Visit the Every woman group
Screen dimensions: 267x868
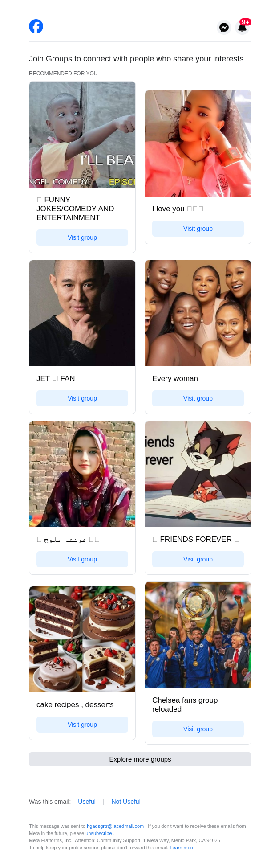click(198, 398)
